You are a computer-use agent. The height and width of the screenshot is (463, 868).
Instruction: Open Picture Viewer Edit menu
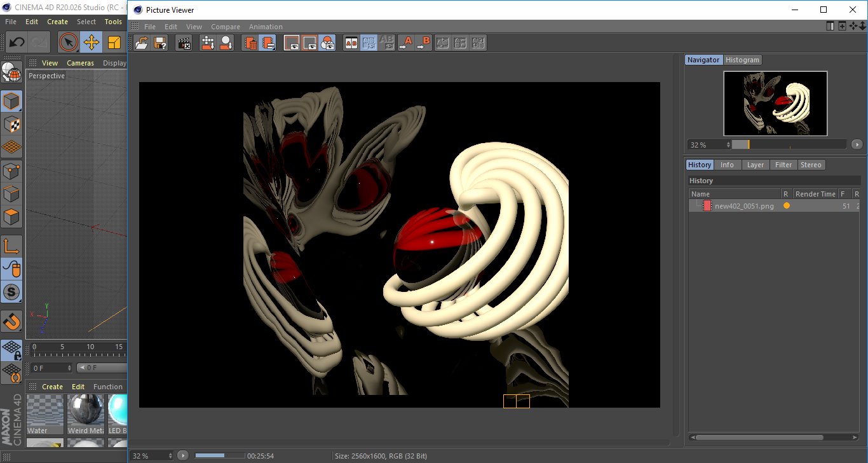pos(171,27)
